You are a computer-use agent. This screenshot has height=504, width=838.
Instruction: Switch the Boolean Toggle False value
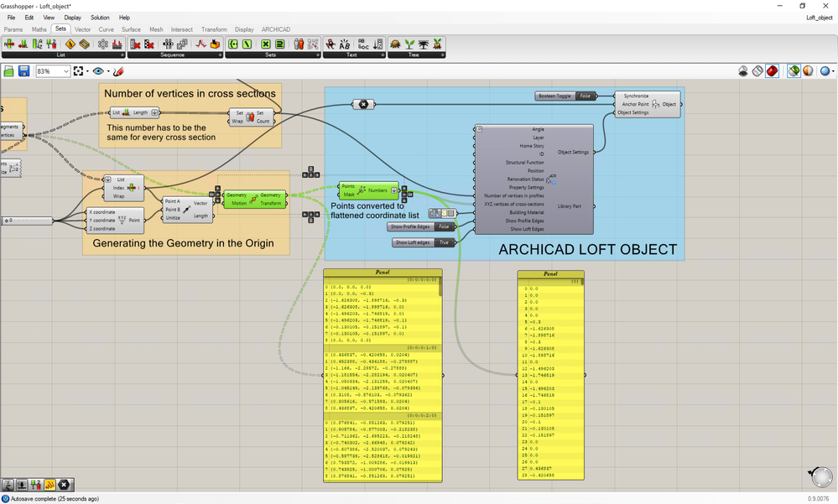(586, 96)
